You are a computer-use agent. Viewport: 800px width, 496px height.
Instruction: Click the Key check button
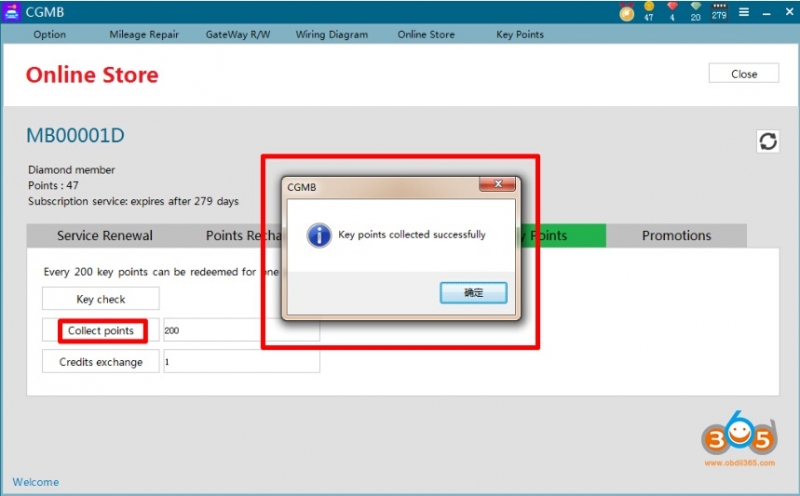click(101, 299)
